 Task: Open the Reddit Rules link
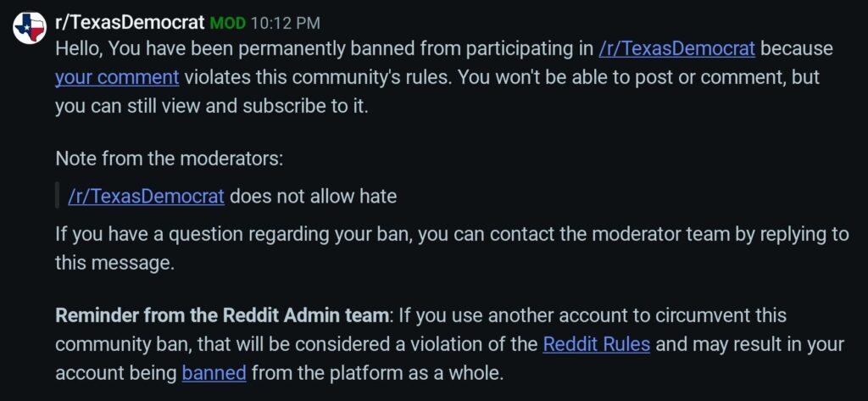tap(596, 344)
